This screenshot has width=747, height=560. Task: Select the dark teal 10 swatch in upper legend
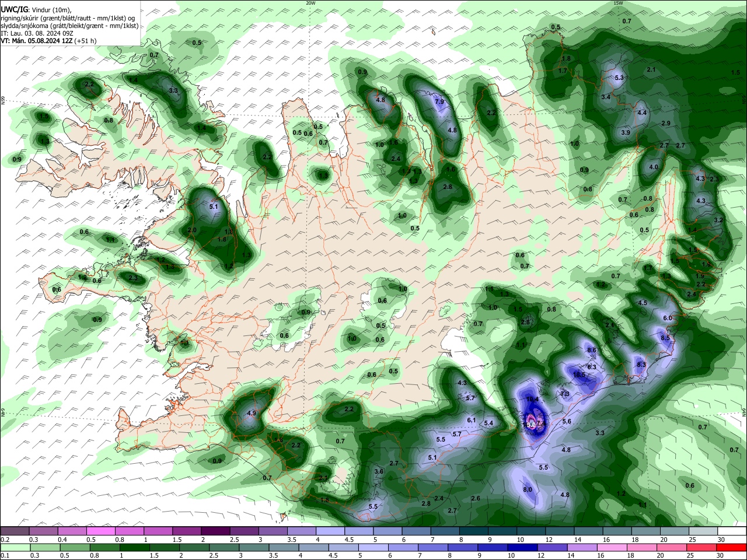coord(531,531)
